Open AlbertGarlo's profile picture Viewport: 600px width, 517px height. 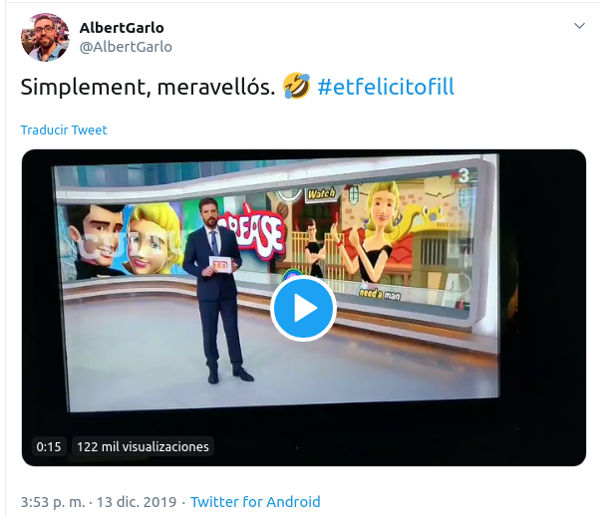pos(45,37)
